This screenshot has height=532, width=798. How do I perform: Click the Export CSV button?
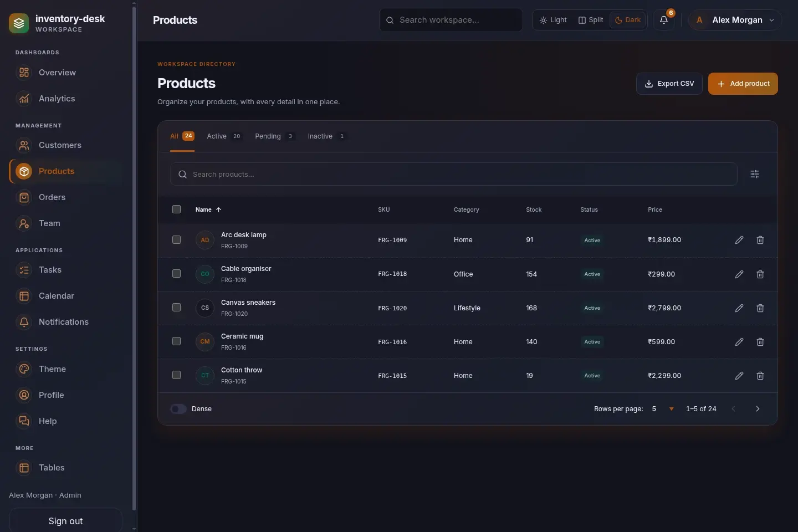pyautogui.click(x=669, y=84)
